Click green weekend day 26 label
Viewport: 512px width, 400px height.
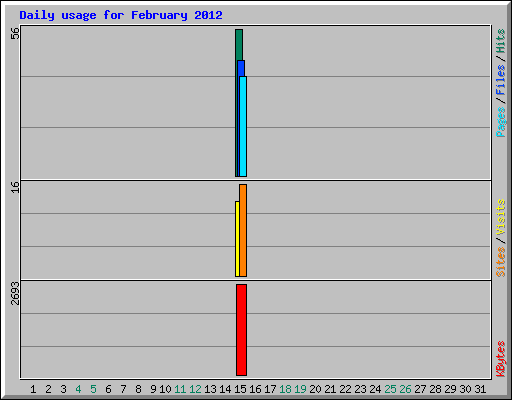pos(405,389)
